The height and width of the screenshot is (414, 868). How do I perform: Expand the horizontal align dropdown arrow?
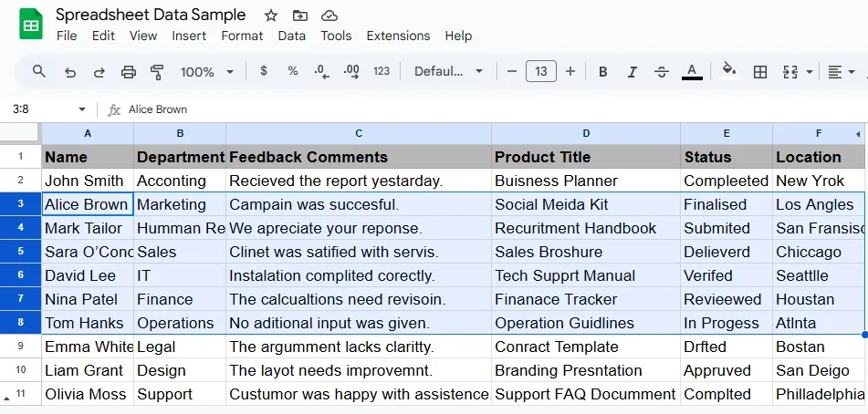pyautogui.click(x=852, y=72)
